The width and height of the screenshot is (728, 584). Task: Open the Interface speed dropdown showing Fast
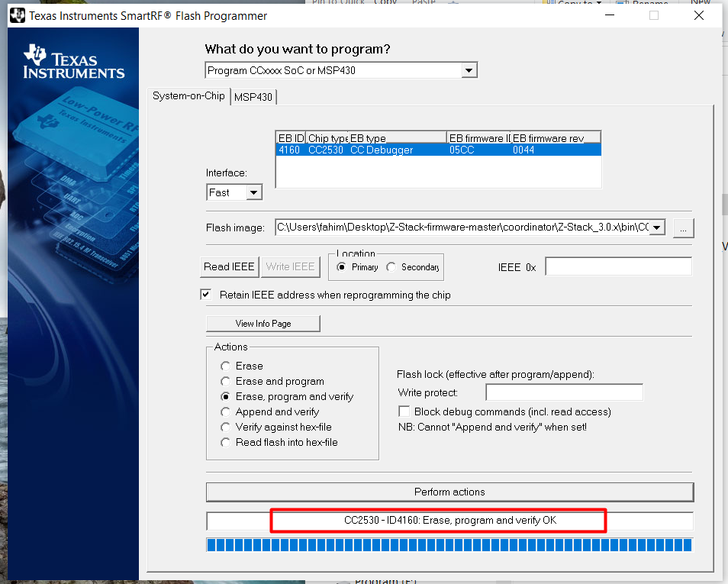pos(234,192)
